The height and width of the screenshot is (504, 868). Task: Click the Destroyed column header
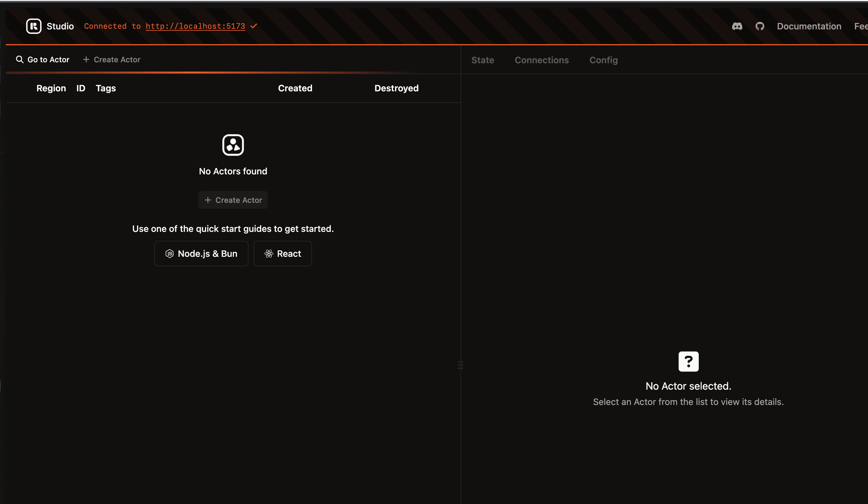pyautogui.click(x=396, y=88)
